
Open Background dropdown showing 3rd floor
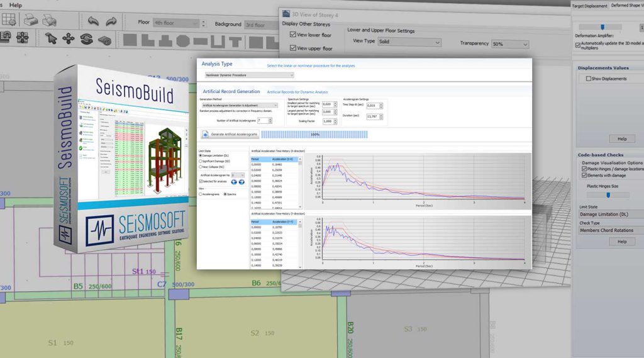[x=262, y=25]
